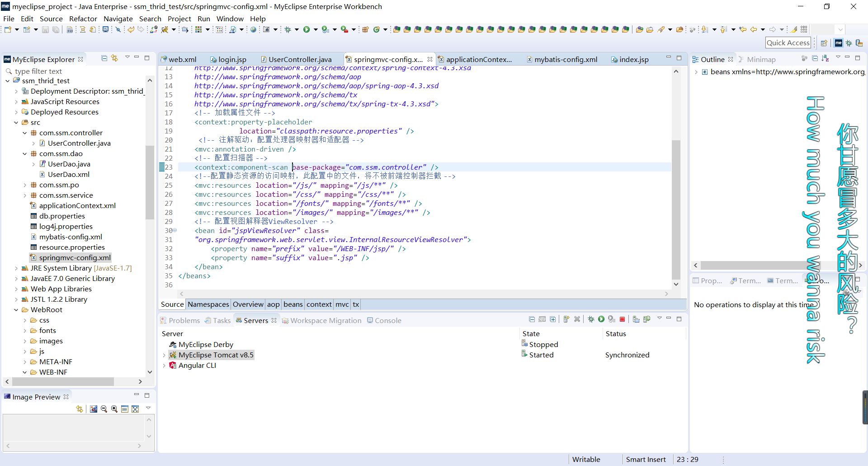Expand beans element in Outline
Screen dimensions: 868x466
(696, 72)
